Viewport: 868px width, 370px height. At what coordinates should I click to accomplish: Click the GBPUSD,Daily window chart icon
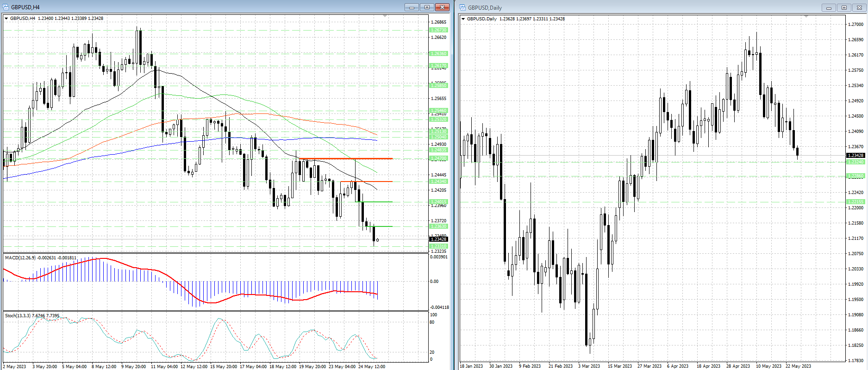coord(462,7)
